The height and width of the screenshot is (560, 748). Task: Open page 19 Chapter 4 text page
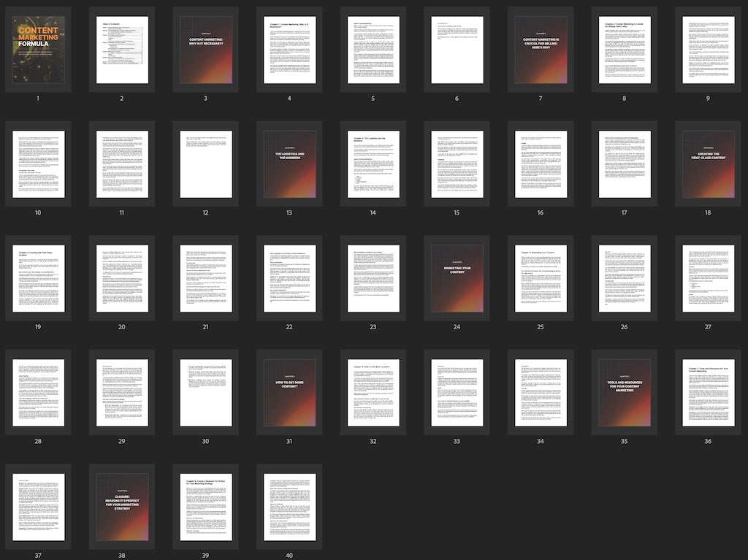pos(38,278)
